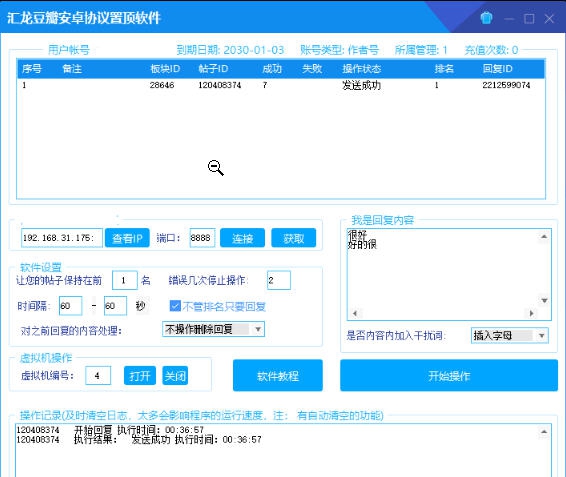
Task: Open the 软件教程 tutorial
Action: pyautogui.click(x=278, y=376)
